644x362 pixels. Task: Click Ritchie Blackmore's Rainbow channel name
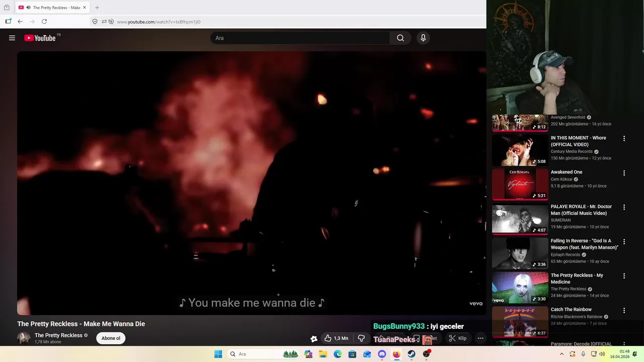coord(577,317)
